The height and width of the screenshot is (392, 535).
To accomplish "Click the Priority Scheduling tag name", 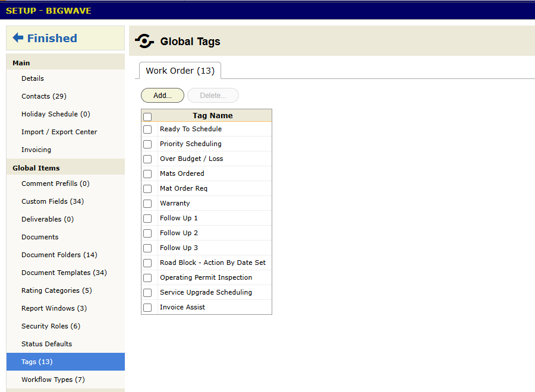I will click(x=191, y=144).
